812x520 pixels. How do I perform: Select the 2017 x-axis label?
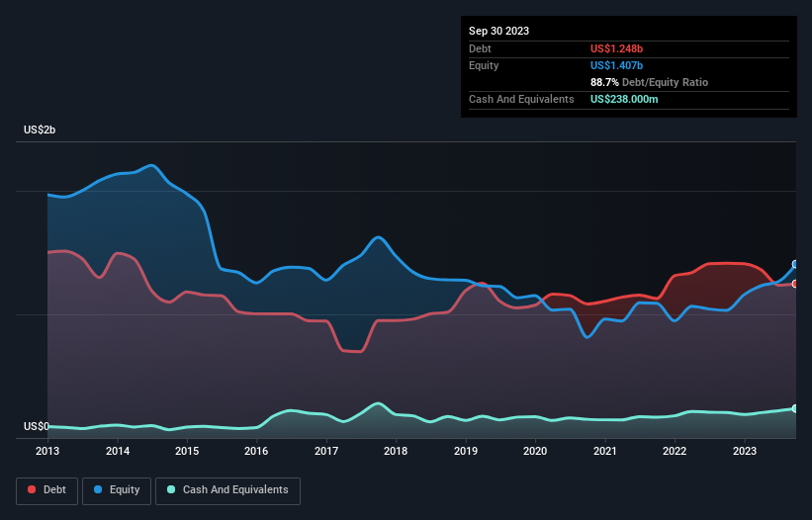326,451
